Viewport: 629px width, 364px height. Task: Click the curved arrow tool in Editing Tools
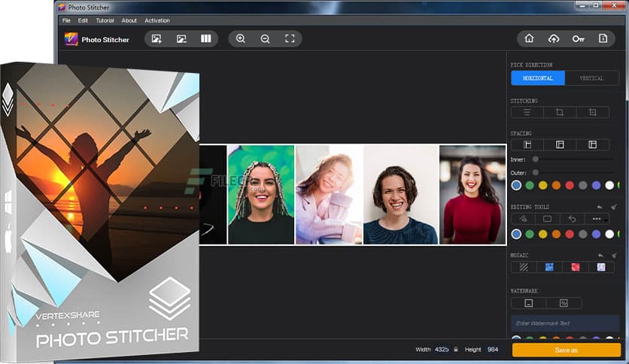572,219
